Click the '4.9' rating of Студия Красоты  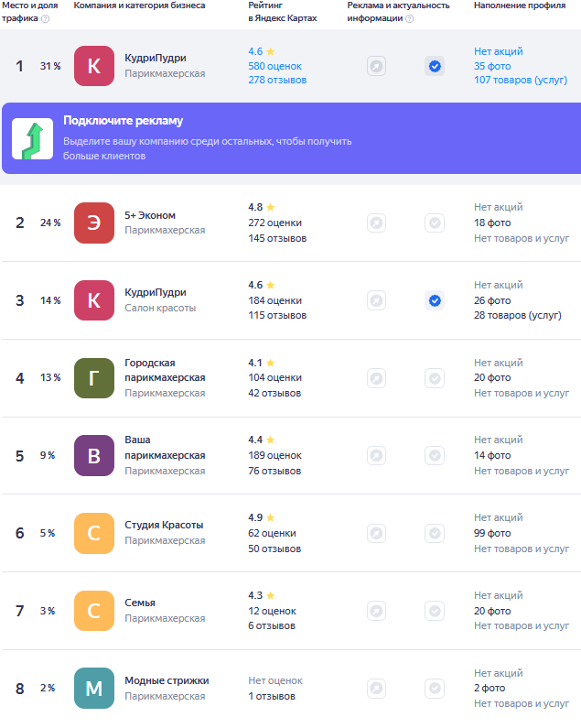coord(255,517)
